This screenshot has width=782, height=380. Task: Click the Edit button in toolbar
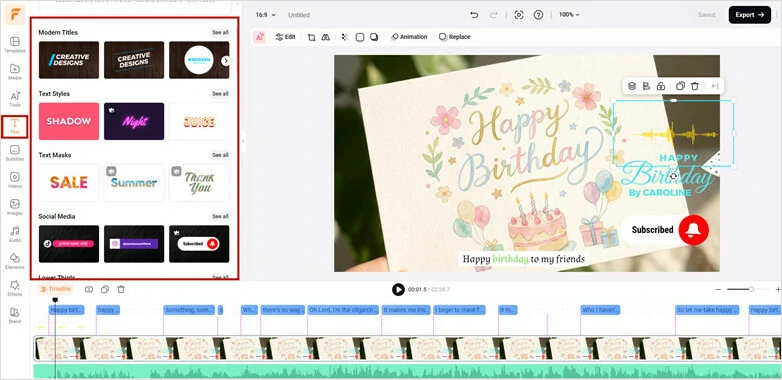285,37
